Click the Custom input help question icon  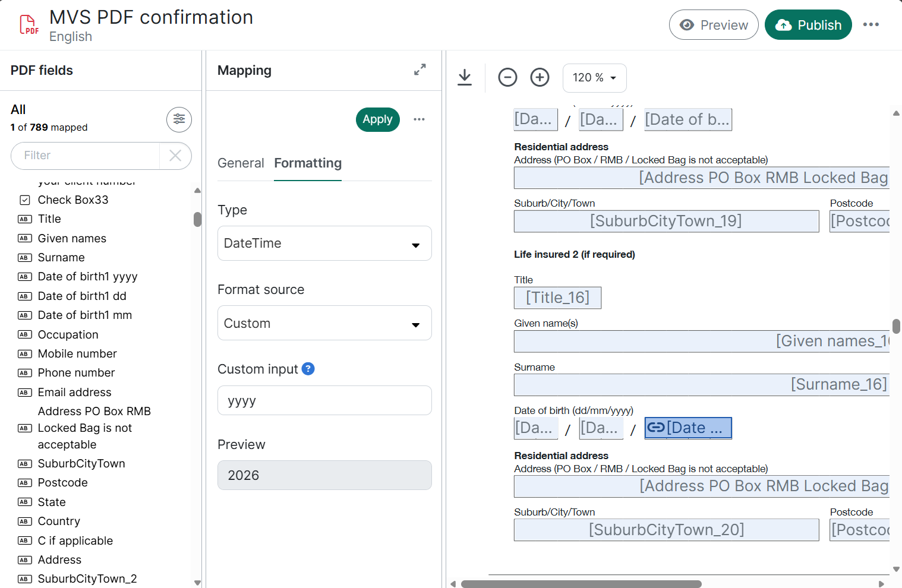click(x=308, y=369)
